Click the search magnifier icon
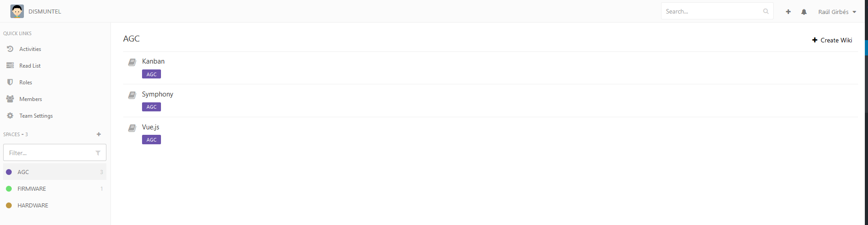This screenshot has width=868, height=225. pyautogui.click(x=766, y=11)
